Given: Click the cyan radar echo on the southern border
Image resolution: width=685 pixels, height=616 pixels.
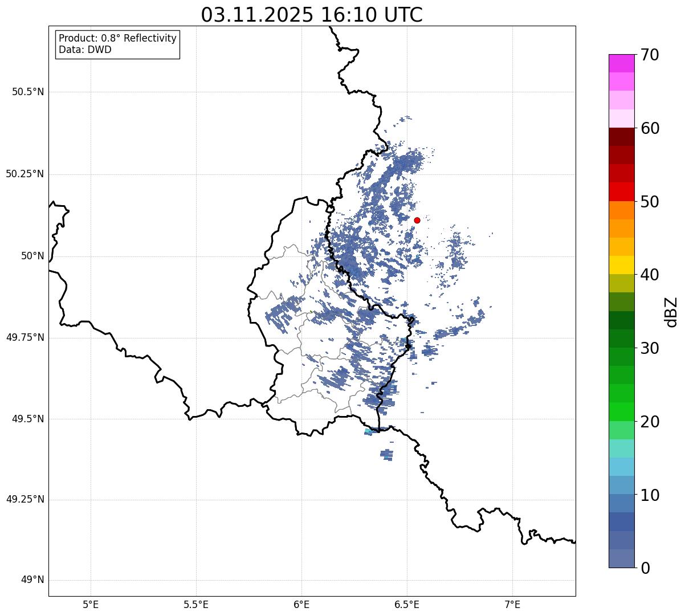Looking at the screenshot, I should 368,433.
